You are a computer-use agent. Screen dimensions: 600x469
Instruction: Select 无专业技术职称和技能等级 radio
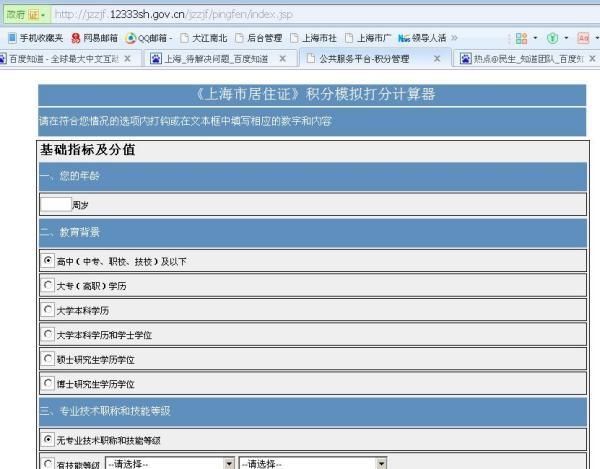pos(48,439)
